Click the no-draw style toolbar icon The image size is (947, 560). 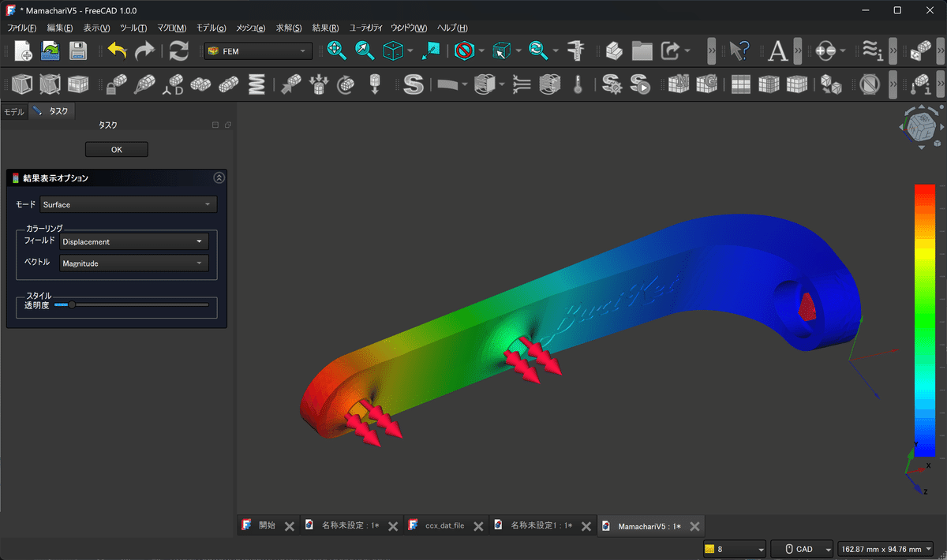[464, 51]
